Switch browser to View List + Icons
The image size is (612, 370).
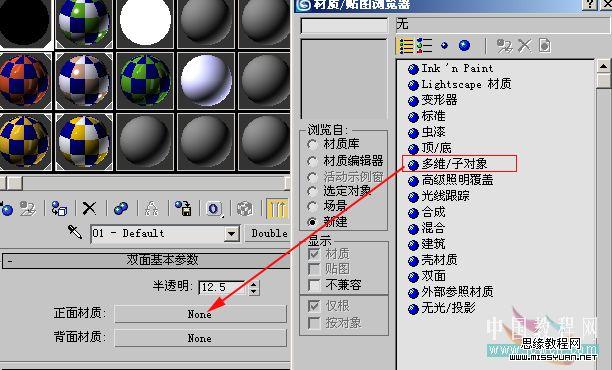[x=424, y=46]
